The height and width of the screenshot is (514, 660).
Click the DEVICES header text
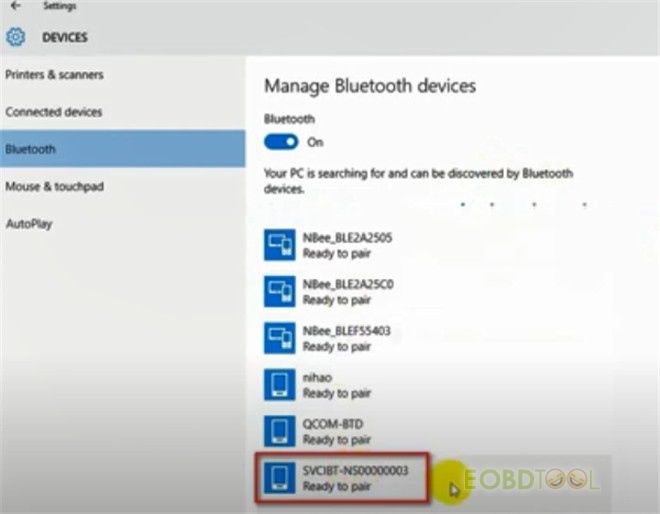[64, 38]
